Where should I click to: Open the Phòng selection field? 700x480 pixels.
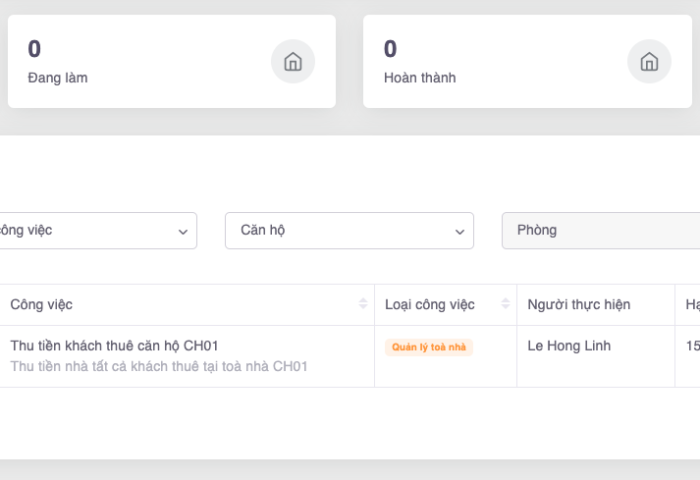click(600, 231)
